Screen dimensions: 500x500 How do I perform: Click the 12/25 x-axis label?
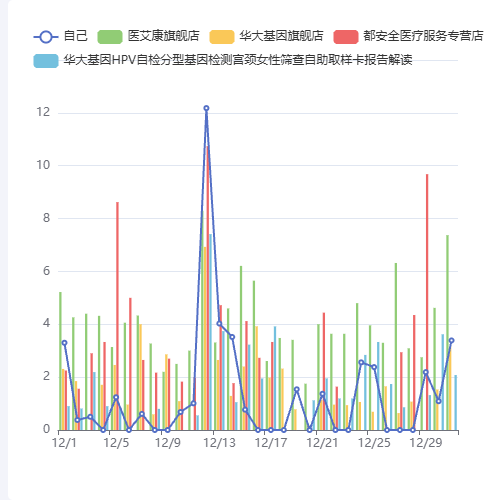tap(374, 443)
